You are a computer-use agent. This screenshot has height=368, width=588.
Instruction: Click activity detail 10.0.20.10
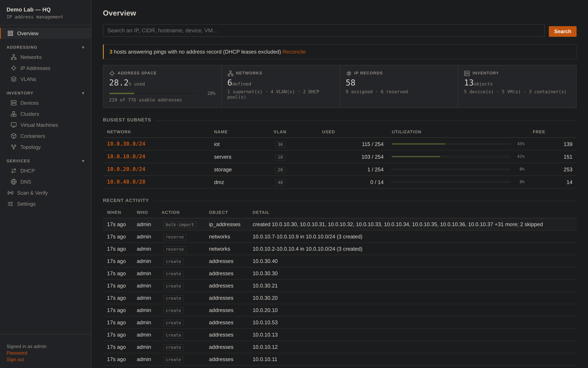[265, 310]
